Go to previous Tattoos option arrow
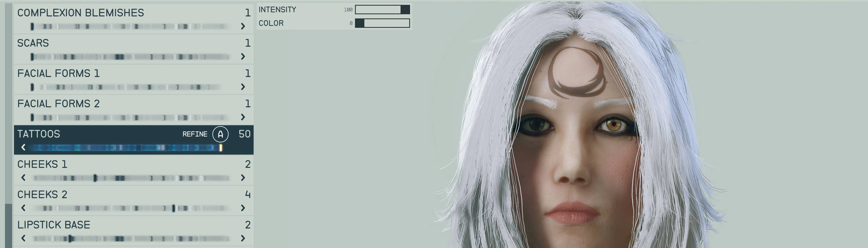868x248 pixels. 23,147
